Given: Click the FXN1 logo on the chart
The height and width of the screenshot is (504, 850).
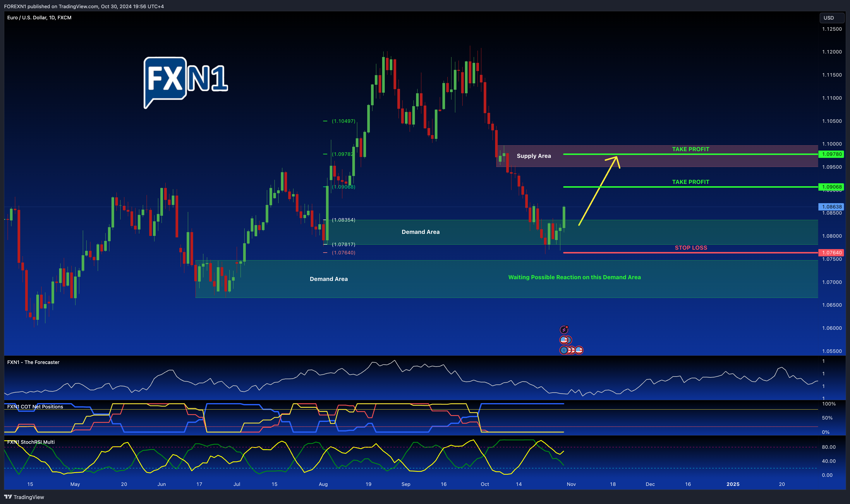Looking at the screenshot, I should pos(186,82).
